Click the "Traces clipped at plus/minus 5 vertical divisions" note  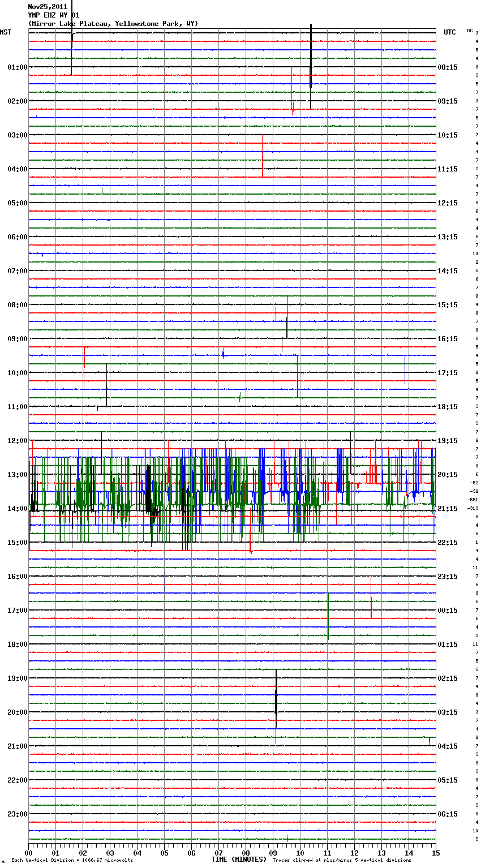pyautogui.click(x=342, y=861)
